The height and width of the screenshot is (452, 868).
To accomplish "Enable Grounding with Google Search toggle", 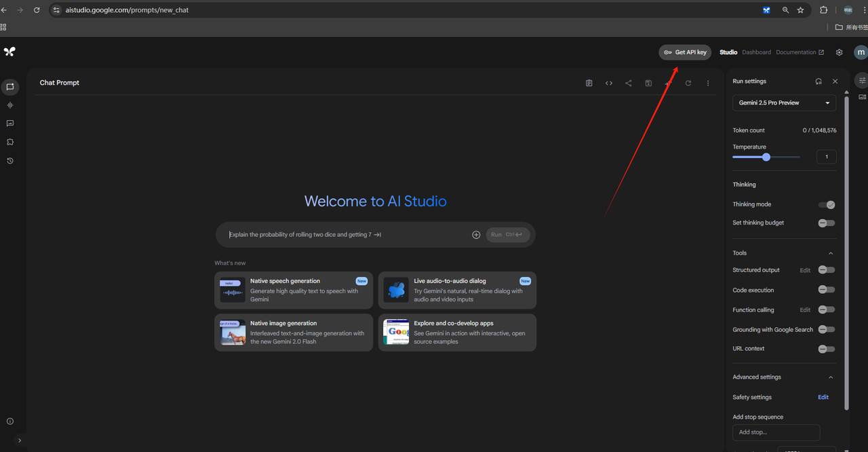I will click(826, 329).
